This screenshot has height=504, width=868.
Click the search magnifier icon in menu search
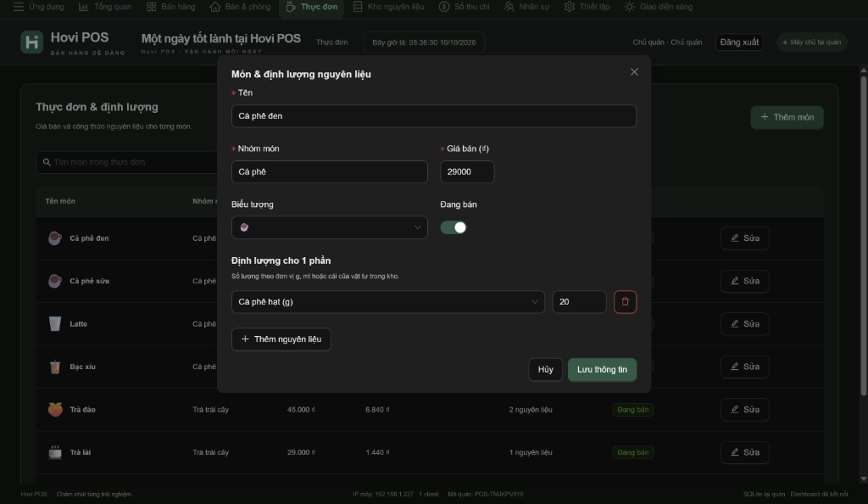pyautogui.click(x=47, y=162)
